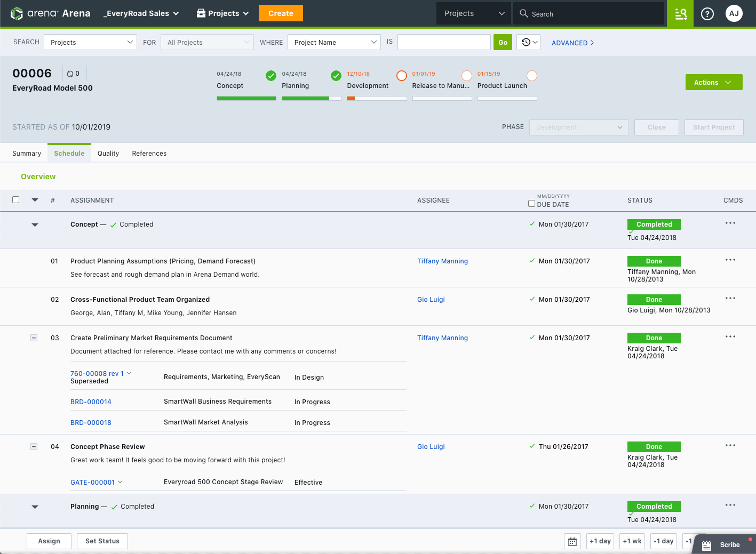Open the Scribe recorder icon
Image resolution: width=756 pixels, height=554 pixels.
707,545
